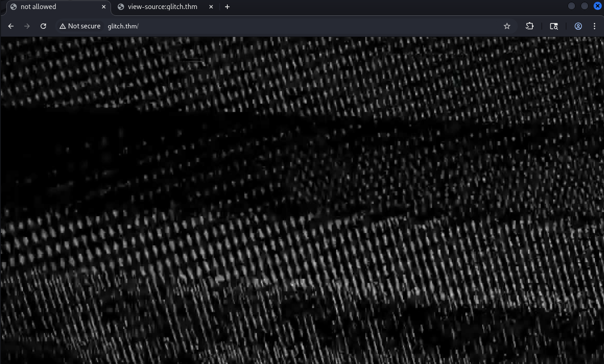Close the "not allowed" tab
604x364 pixels.
[x=104, y=7]
